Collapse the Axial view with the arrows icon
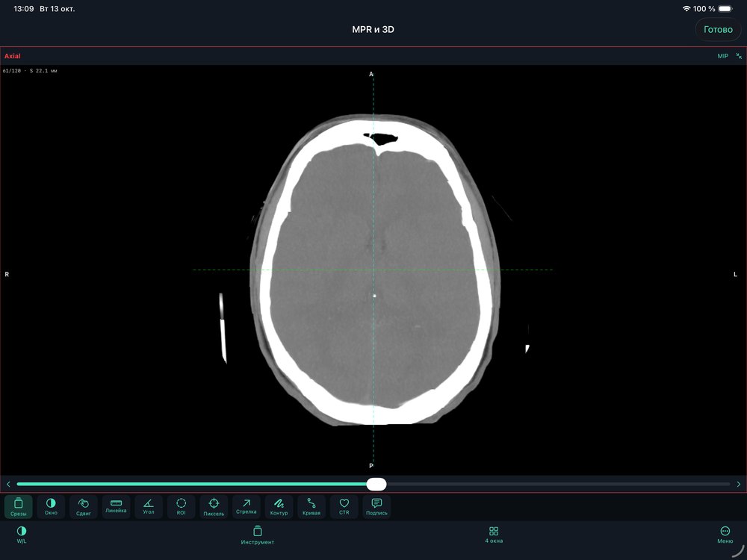 (x=739, y=56)
